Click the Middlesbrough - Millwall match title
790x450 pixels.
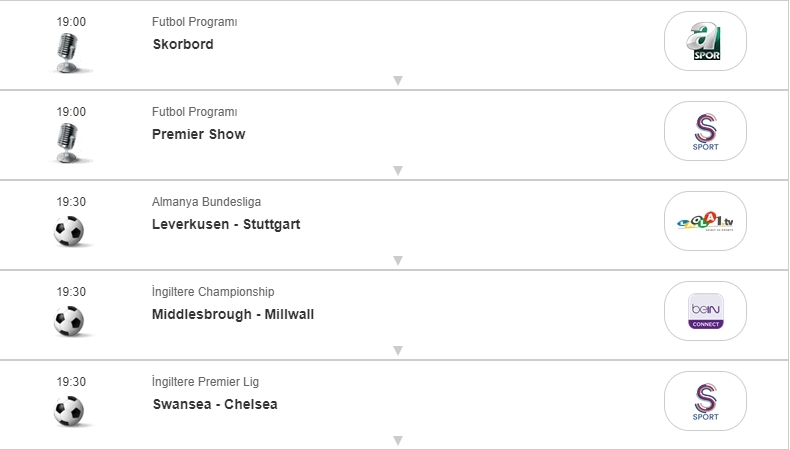pyautogui.click(x=233, y=314)
